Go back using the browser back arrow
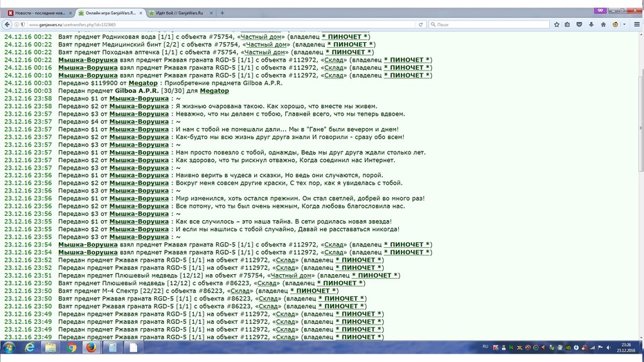The image size is (644, 362). click(7, 25)
